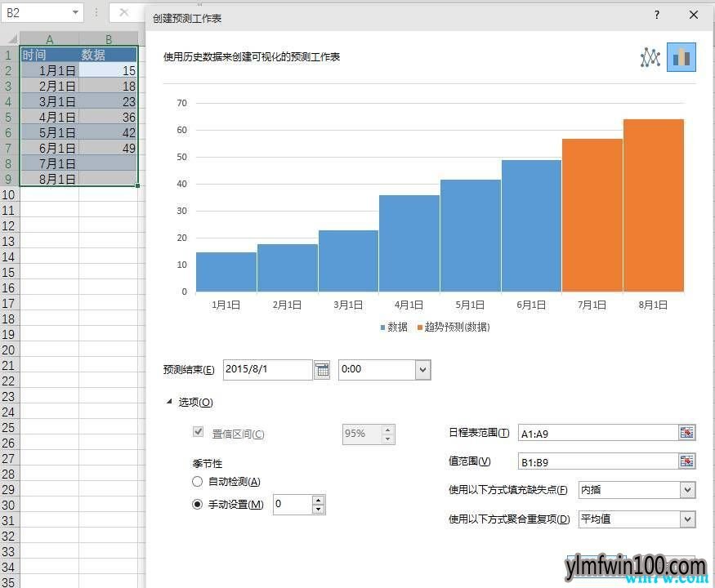Select row 10 header

pyautogui.click(x=9, y=194)
